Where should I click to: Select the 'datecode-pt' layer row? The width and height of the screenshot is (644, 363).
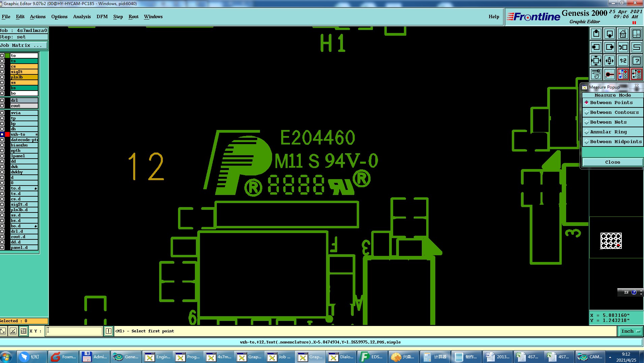click(x=24, y=140)
